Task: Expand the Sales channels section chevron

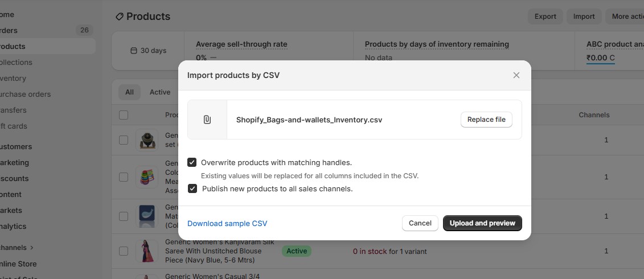Action: pyautogui.click(x=32, y=248)
